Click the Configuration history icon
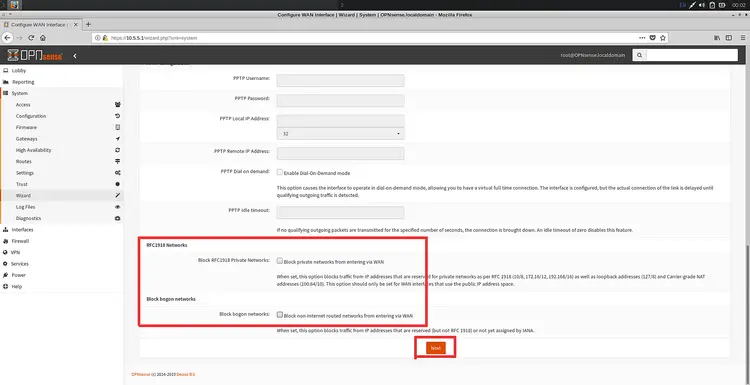The height and width of the screenshot is (385, 750). click(x=118, y=116)
